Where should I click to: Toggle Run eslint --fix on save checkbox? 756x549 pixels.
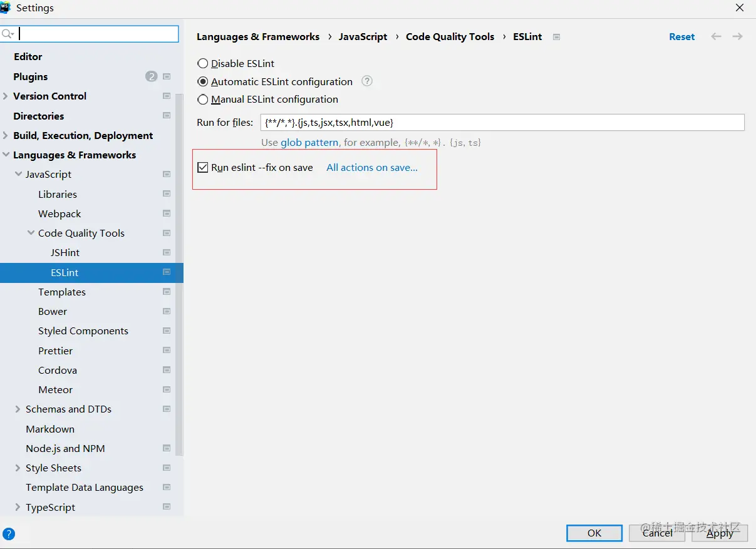(x=203, y=167)
